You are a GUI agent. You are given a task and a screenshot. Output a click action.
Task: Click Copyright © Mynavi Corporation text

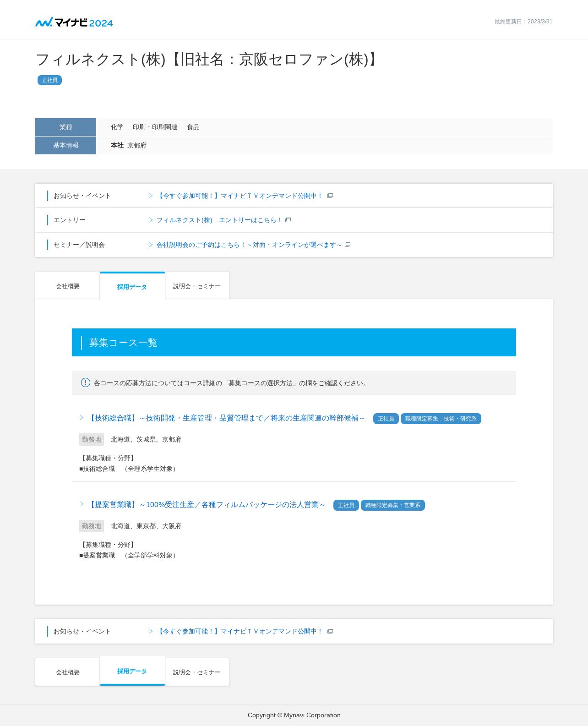pos(294,715)
